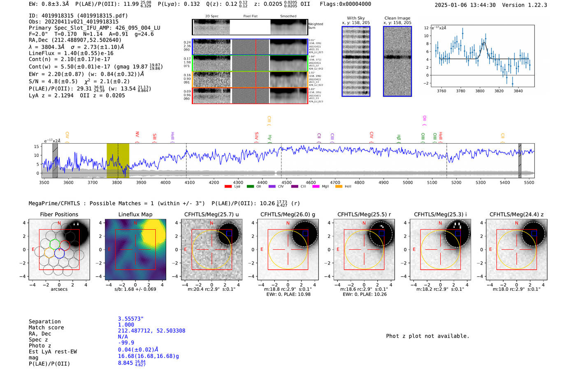Click the Photo z value -99.9
This screenshot has height=392, width=576.
point(126,343)
